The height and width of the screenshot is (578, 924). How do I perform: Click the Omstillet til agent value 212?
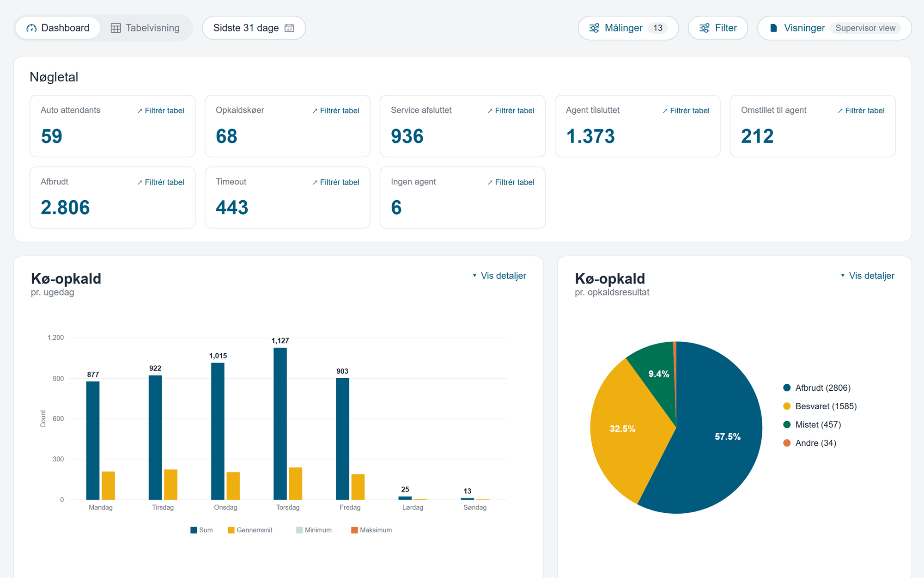[x=757, y=136]
